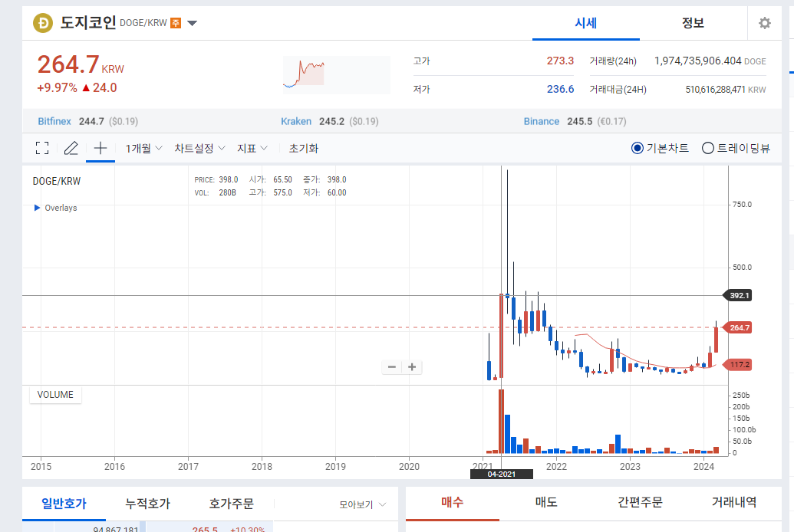Click the Kraken exchange link
Viewport: 794px width, 532px height.
(296, 121)
